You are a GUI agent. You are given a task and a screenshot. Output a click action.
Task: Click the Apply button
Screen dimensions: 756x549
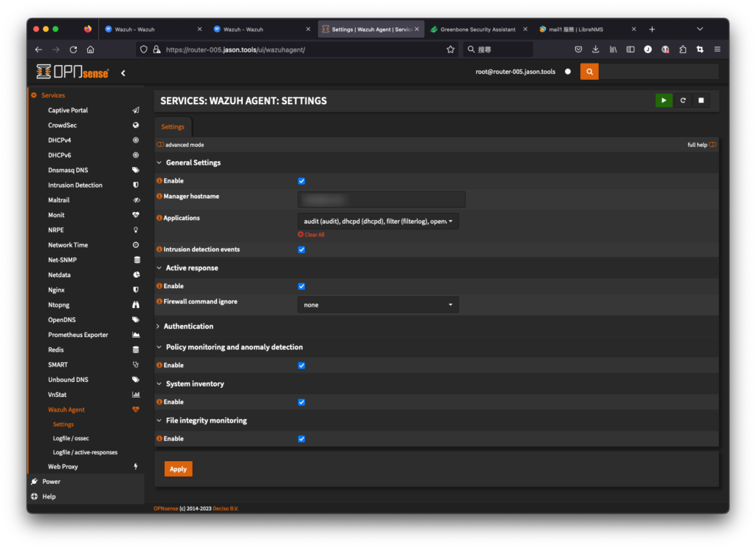(x=178, y=469)
